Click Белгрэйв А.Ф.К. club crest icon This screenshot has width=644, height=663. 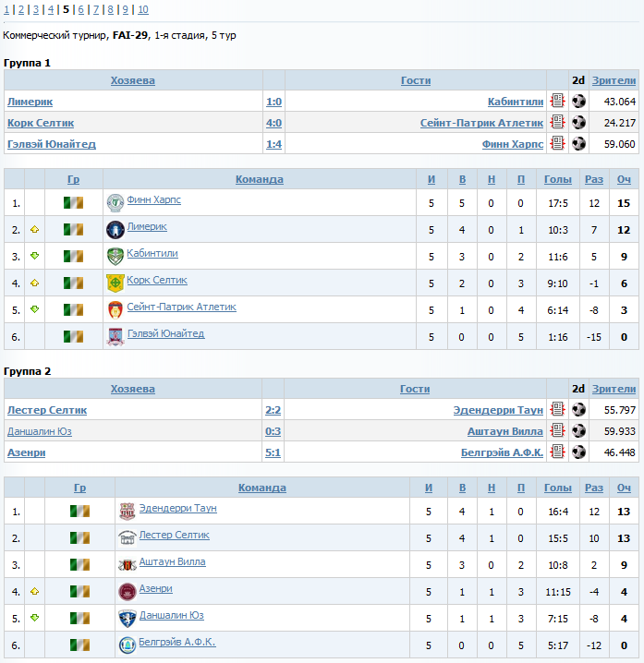pyautogui.click(x=128, y=645)
